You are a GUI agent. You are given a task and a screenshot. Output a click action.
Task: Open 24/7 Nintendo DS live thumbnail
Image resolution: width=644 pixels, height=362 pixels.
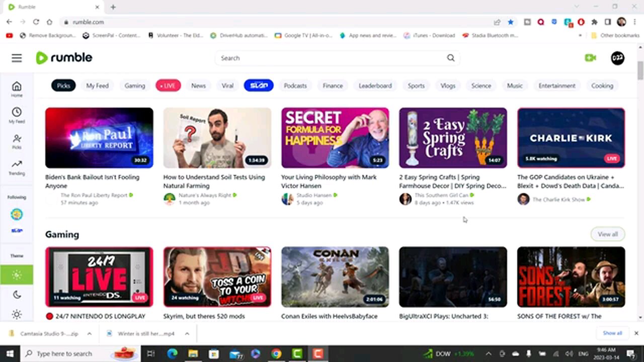pos(99,277)
